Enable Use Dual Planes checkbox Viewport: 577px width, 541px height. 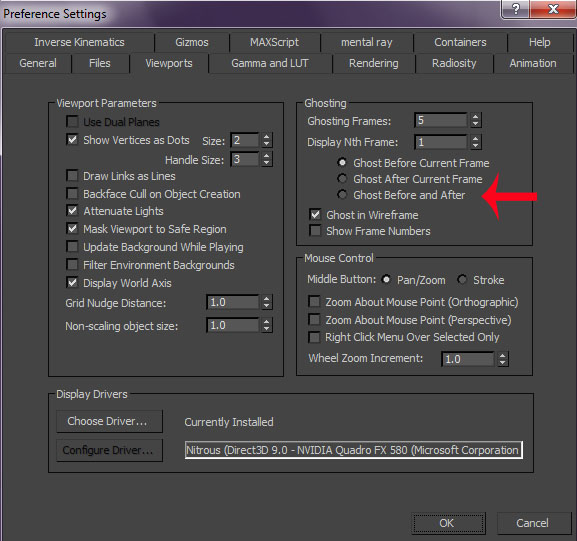point(72,121)
